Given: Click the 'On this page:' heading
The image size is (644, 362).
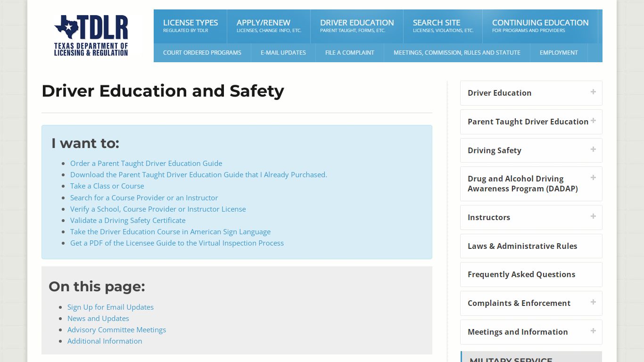Looking at the screenshot, I should coord(97,287).
